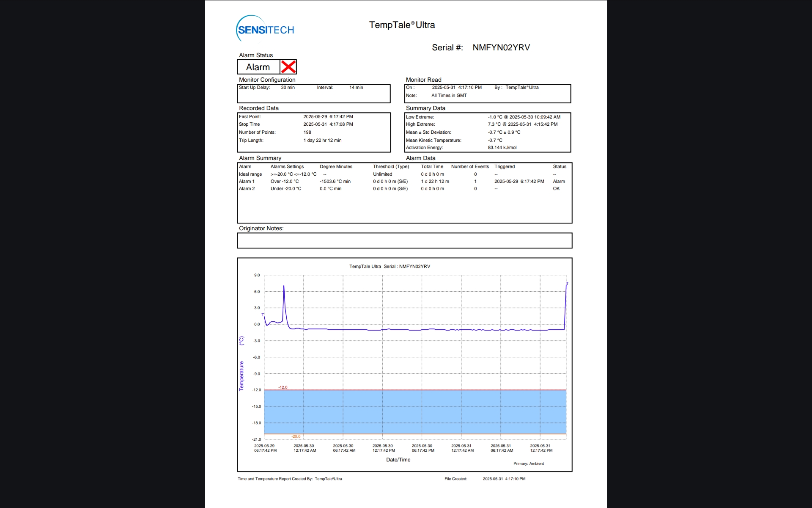This screenshot has height=508, width=812.
Task: Click the y-axis label 9.0
Action: [x=257, y=276]
